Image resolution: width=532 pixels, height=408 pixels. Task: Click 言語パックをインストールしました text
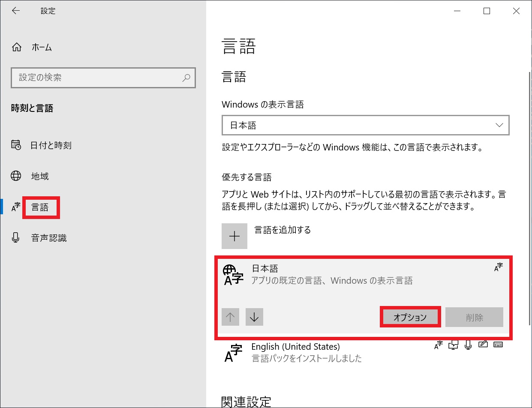pos(307,358)
